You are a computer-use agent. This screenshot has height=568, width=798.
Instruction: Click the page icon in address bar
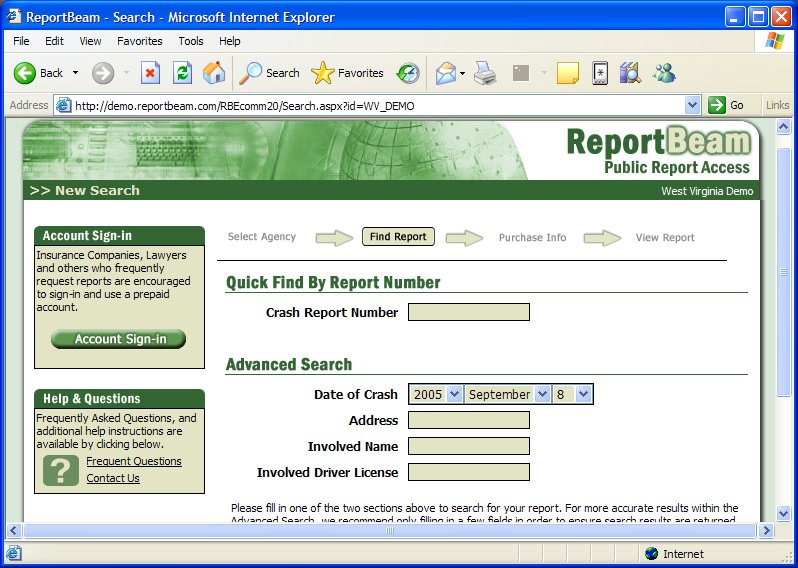click(64, 105)
